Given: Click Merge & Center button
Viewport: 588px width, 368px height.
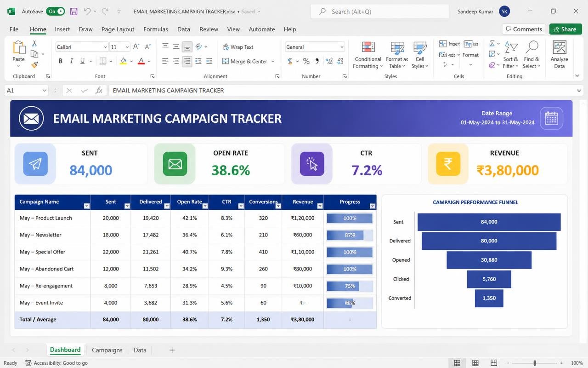Looking at the screenshot, I should point(245,61).
